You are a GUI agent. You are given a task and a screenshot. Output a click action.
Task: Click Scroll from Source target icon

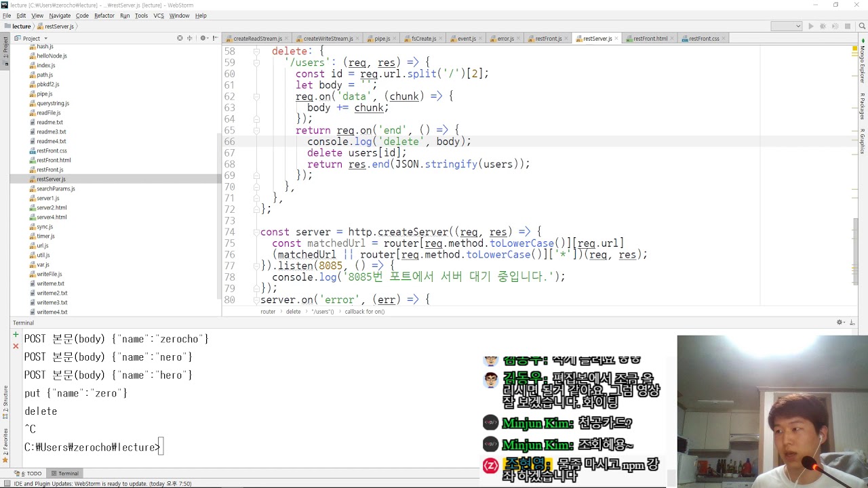[180, 38]
